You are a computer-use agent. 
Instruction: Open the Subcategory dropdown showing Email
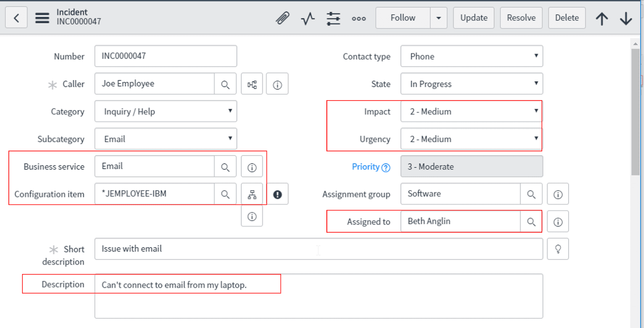166,139
